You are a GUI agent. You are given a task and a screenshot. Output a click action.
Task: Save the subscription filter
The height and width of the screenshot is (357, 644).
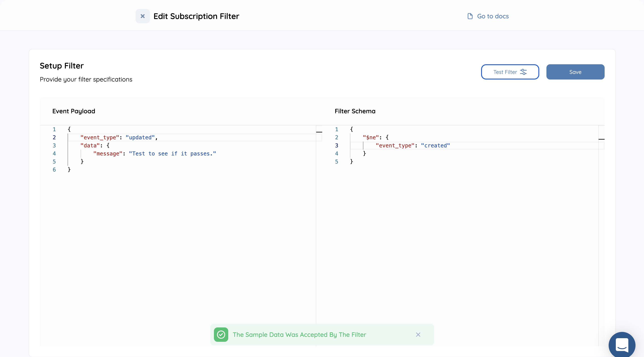point(575,72)
